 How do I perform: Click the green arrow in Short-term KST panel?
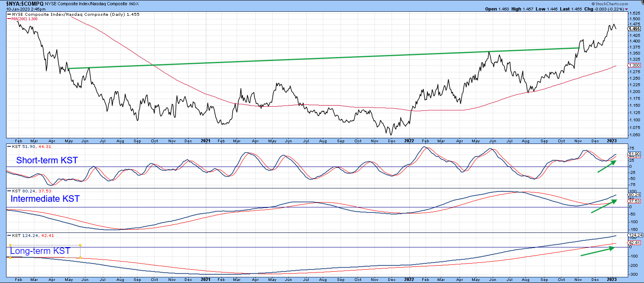click(x=607, y=167)
